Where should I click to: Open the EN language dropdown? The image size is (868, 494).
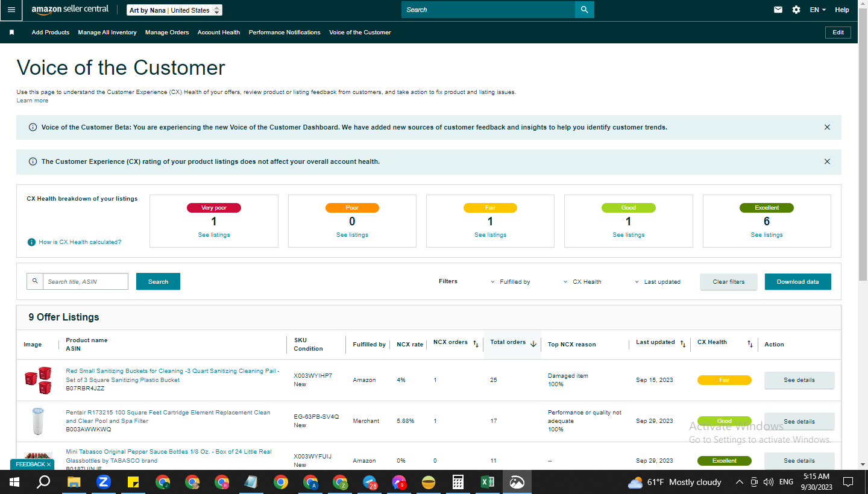817,10
